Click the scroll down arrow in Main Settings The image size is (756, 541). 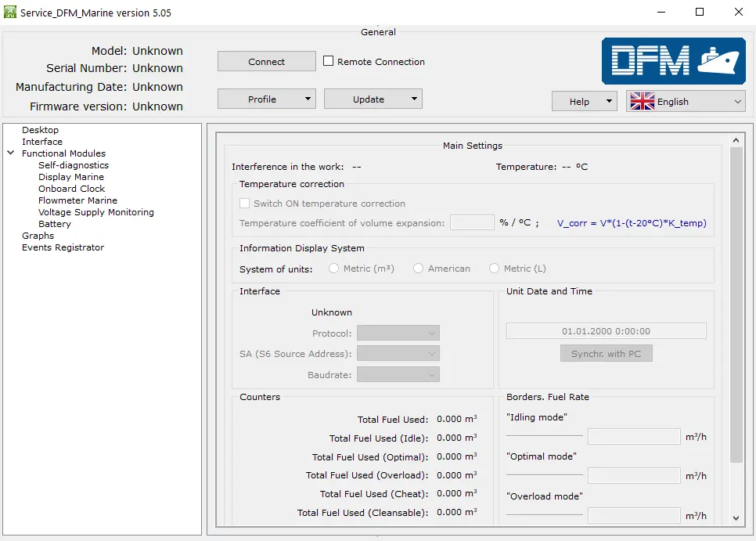[x=736, y=518]
